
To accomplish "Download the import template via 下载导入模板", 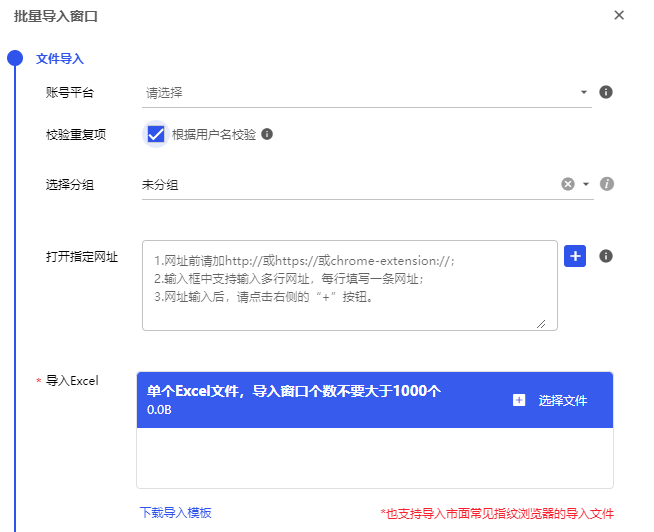I will click(x=176, y=512).
